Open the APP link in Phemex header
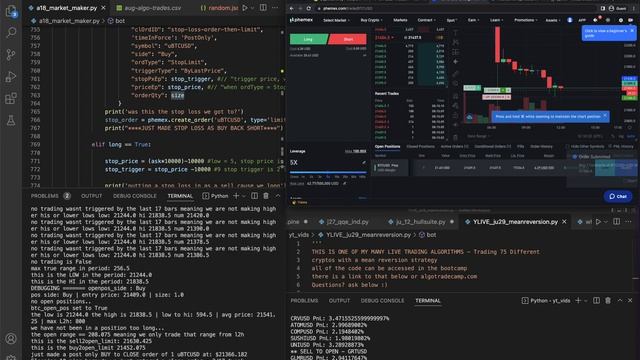 (x=582, y=20)
